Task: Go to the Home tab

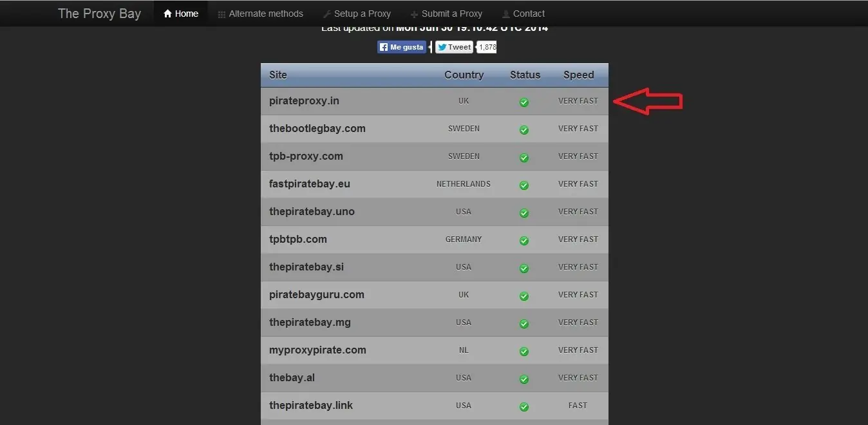Action: [181, 14]
